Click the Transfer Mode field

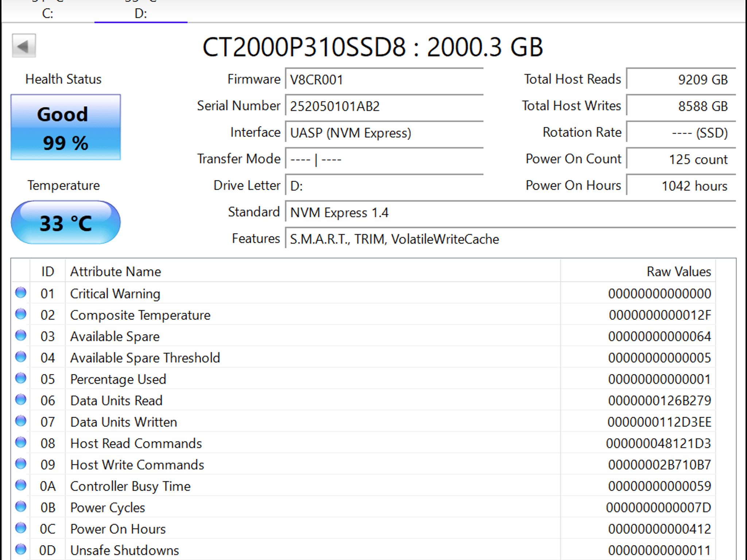[x=384, y=159]
